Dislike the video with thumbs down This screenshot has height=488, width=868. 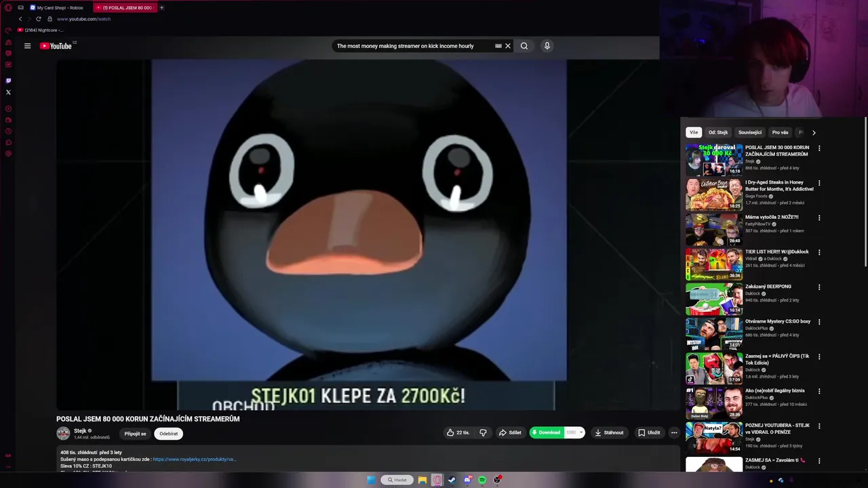(483, 432)
